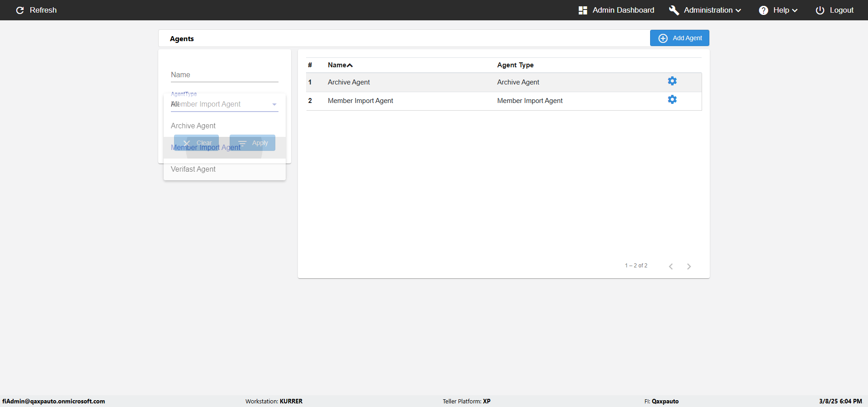The width and height of the screenshot is (868, 407).
Task: Focus the Name filter input field
Action: [224, 75]
